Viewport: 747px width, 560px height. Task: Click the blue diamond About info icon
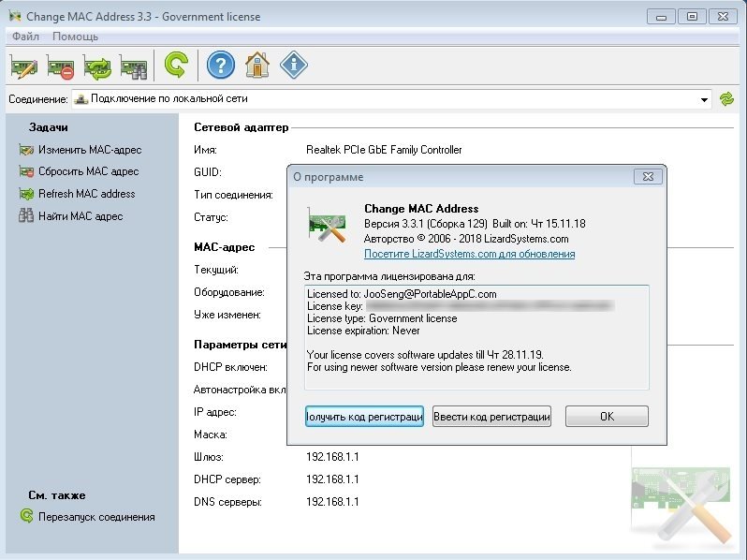pyautogui.click(x=294, y=65)
